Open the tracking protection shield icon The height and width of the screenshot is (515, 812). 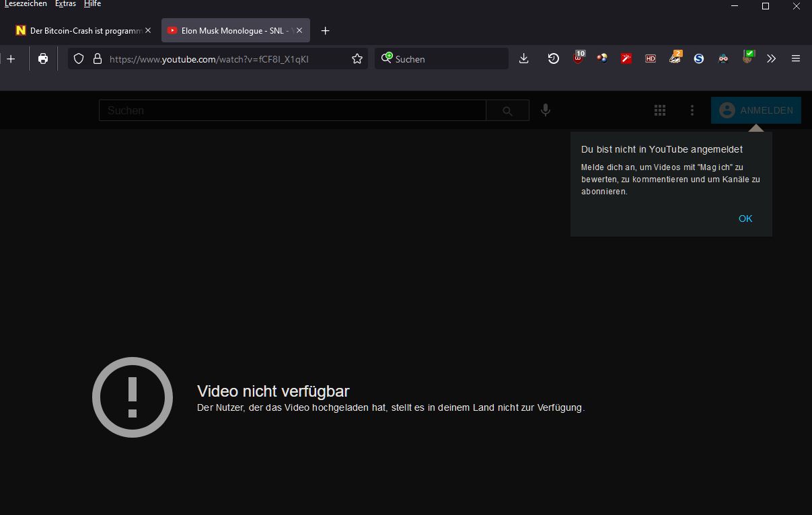click(79, 58)
